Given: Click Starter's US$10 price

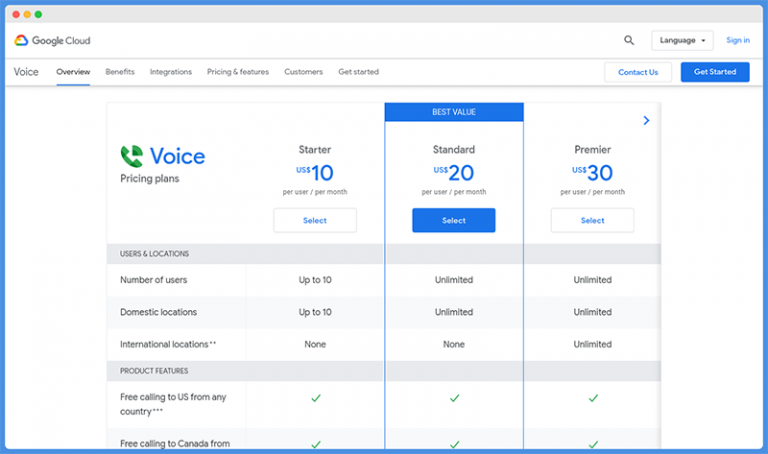Looking at the screenshot, I should 315,172.
